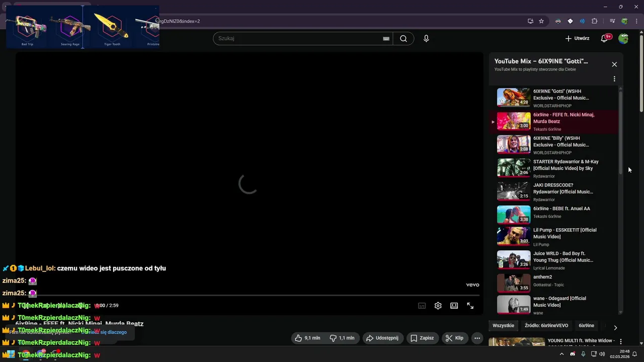Screen dimensions: 644x362
Task: Click the white dice extension icon
Action: pyautogui.click(x=570, y=21)
